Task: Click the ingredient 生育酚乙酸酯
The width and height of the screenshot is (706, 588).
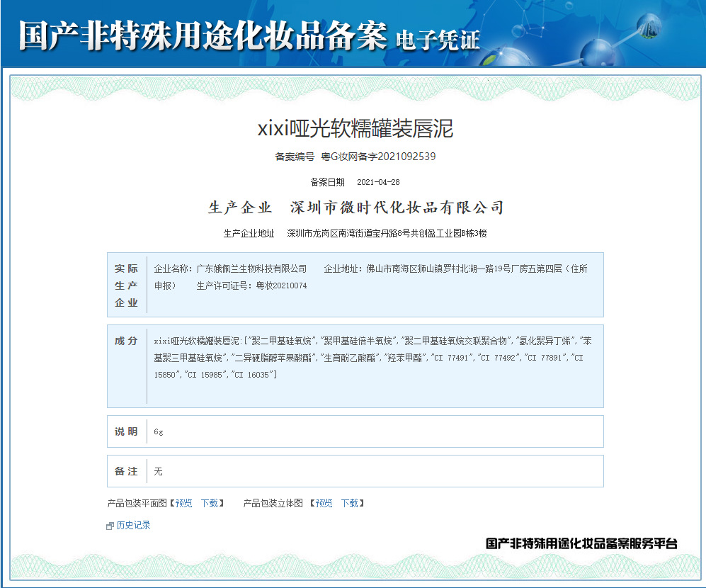Action: coord(350,358)
